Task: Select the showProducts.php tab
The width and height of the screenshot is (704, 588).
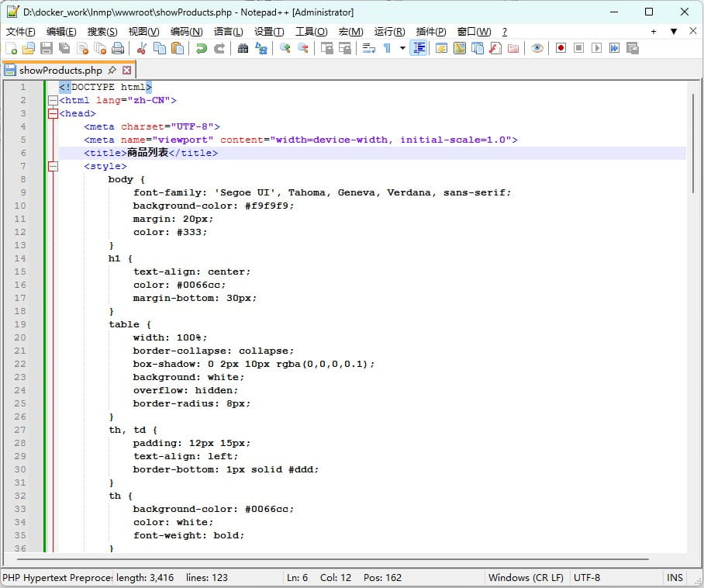Action: coord(60,70)
